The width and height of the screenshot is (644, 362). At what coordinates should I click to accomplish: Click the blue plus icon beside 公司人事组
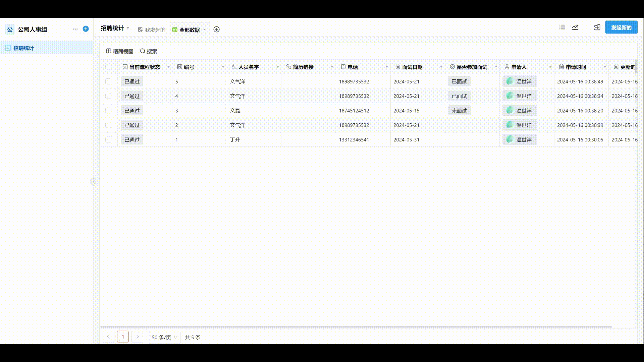(86, 29)
